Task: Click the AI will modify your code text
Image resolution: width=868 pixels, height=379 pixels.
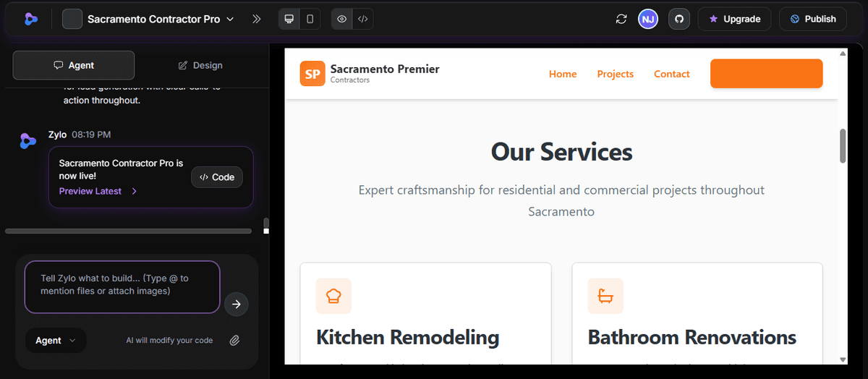Action: coord(169,340)
